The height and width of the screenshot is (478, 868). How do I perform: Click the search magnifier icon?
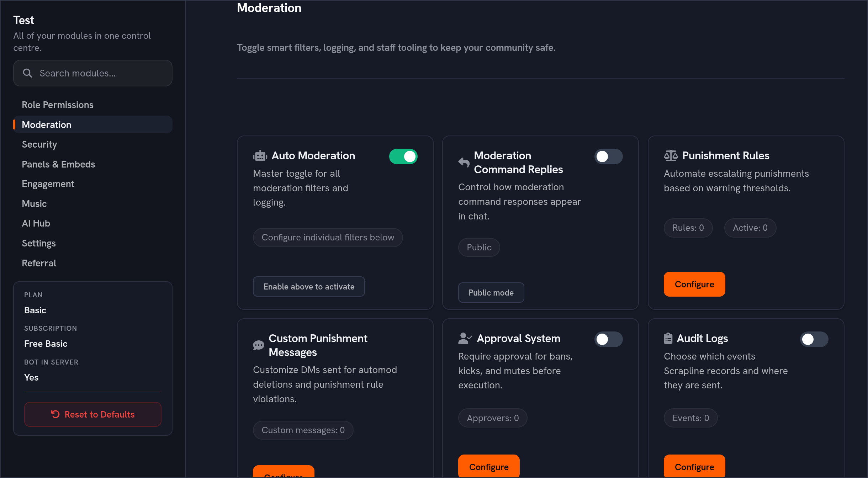[27, 73]
